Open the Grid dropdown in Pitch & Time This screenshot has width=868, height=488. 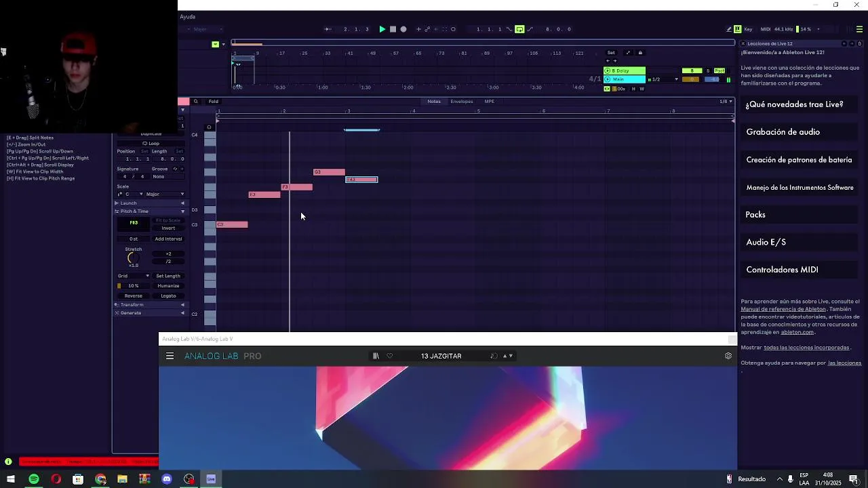(134, 276)
